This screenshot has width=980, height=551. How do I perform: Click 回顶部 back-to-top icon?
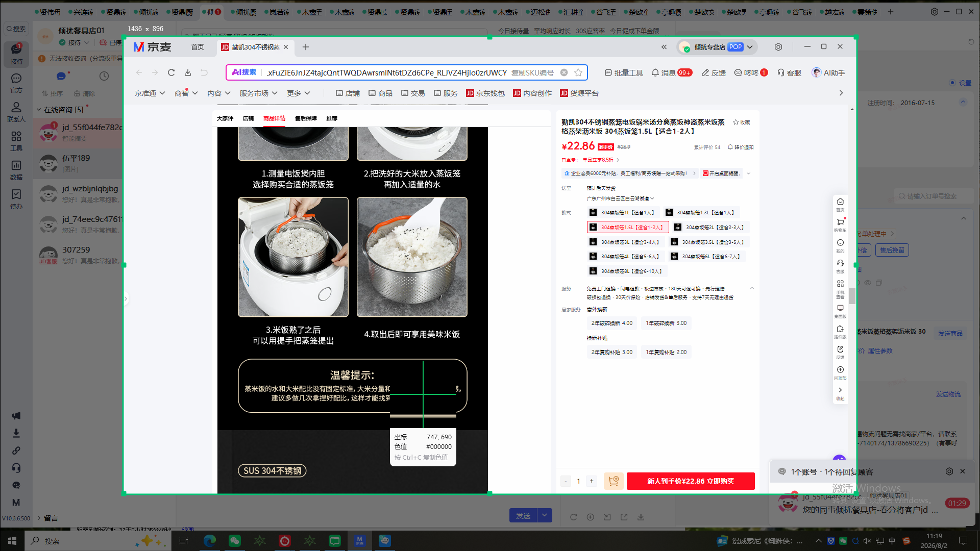pyautogui.click(x=840, y=372)
